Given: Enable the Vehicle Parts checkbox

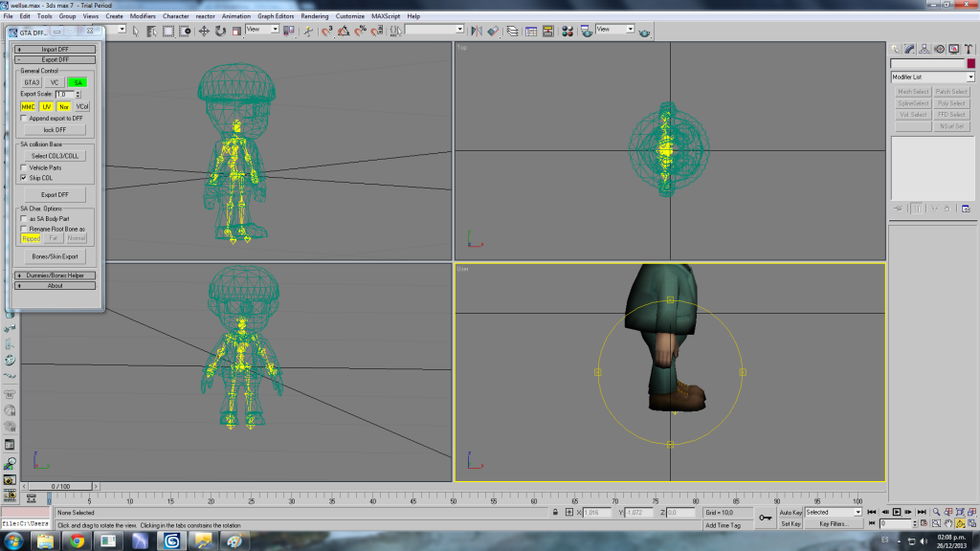Looking at the screenshot, I should click(x=24, y=167).
